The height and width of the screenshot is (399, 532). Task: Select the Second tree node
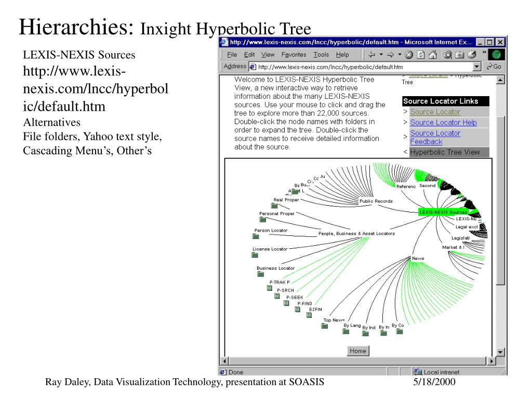click(x=427, y=185)
